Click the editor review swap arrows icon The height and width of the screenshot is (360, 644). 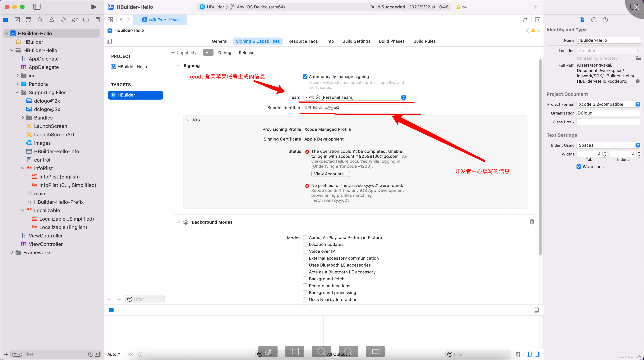pos(525,20)
